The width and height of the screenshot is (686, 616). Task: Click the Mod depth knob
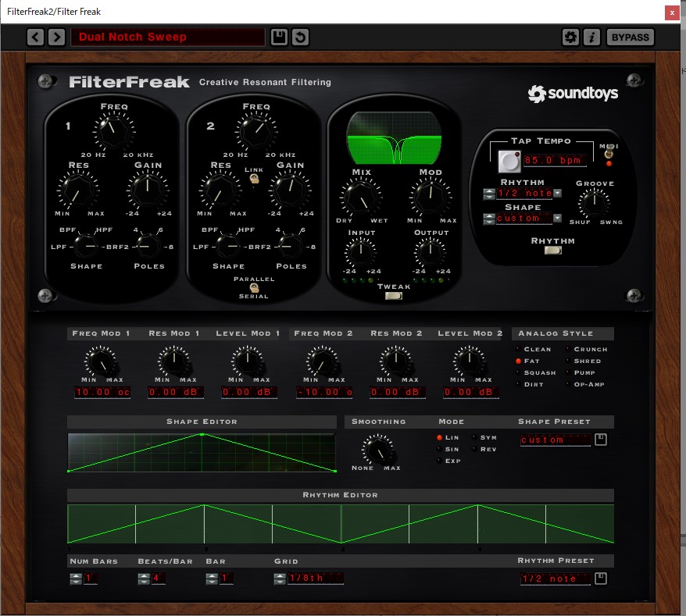tap(431, 198)
